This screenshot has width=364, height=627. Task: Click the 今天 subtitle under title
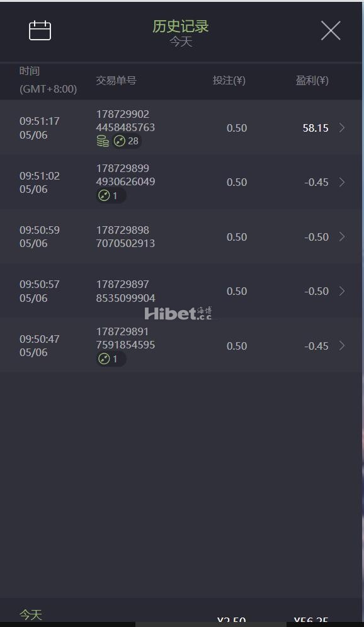coord(181,42)
